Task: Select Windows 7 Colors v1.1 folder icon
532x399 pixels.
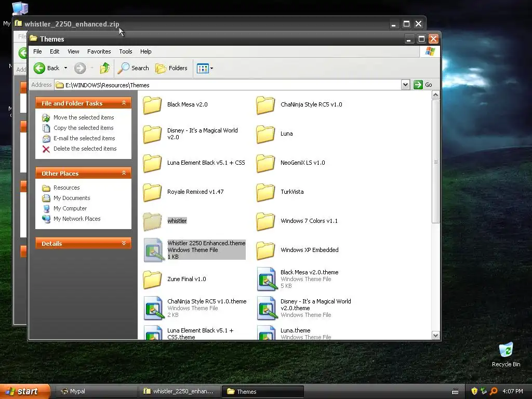Action: (265, 221)
